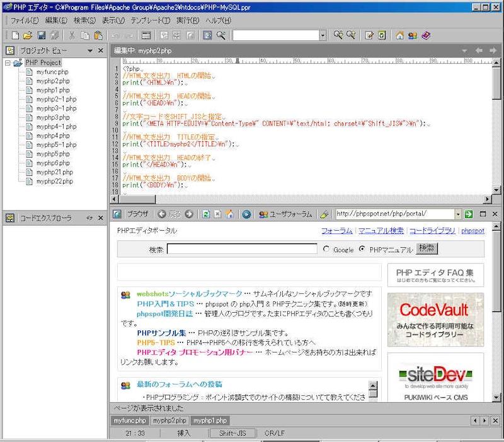504x442 pixels.
Task: Click the browser Go arrow button
Action: coord(468,214)
